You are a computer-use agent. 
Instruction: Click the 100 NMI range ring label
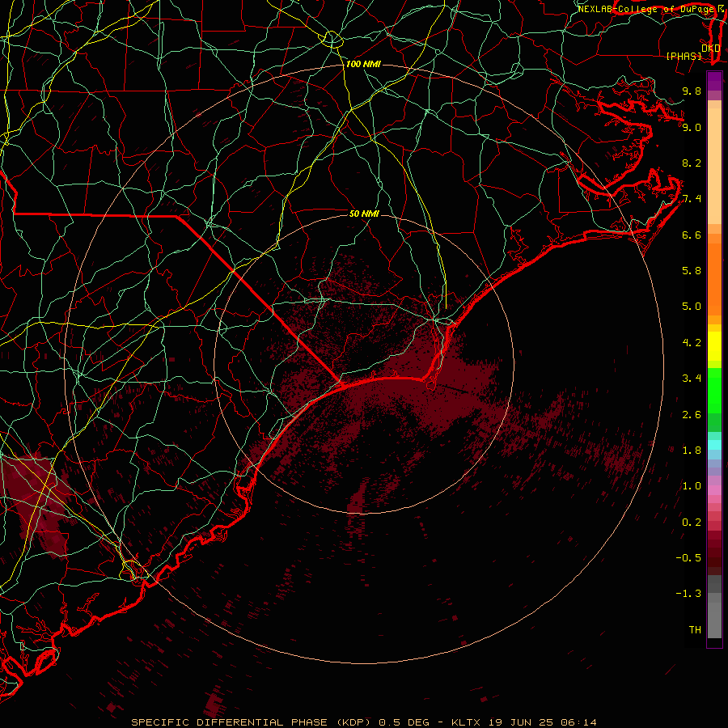pos(363,64)
